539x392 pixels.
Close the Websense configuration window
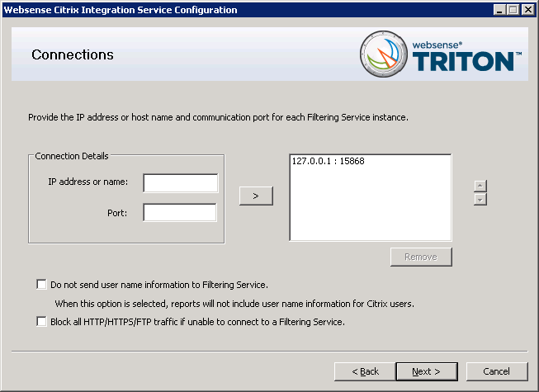point(527,10)
